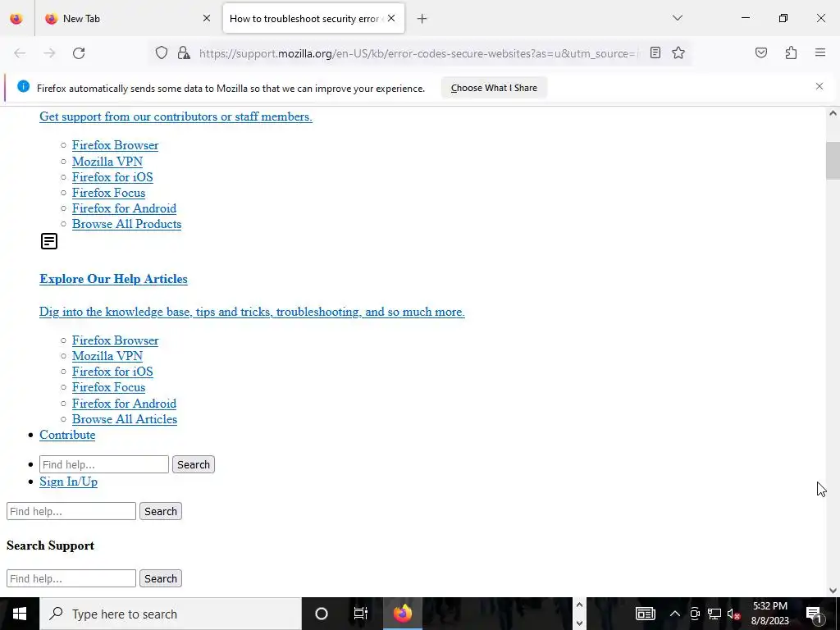Open Windows Start menu

click(x=20, y=614)
